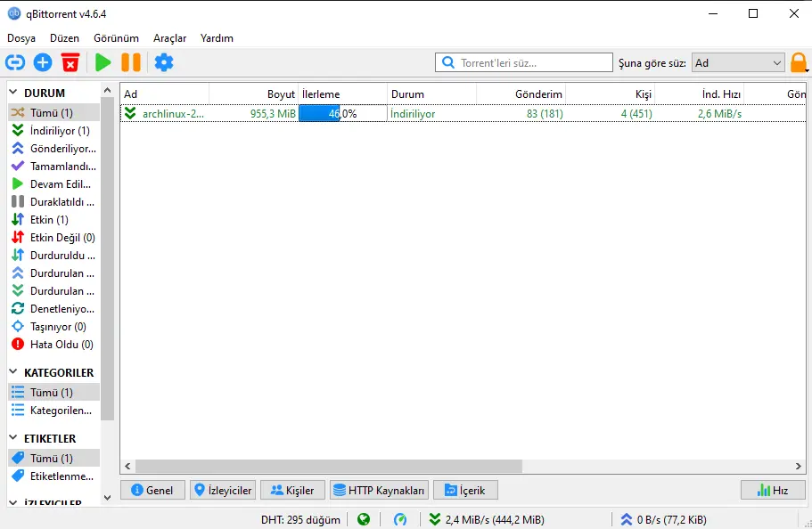Click the red delete torrent icon

(70, 62)
